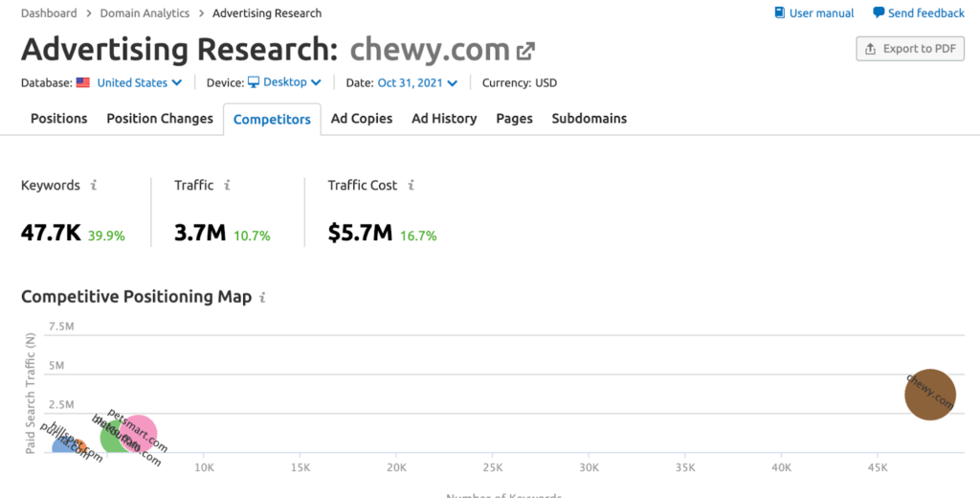980x498 pixels.
Task: Click the United States flag icon
Action: 83,83
